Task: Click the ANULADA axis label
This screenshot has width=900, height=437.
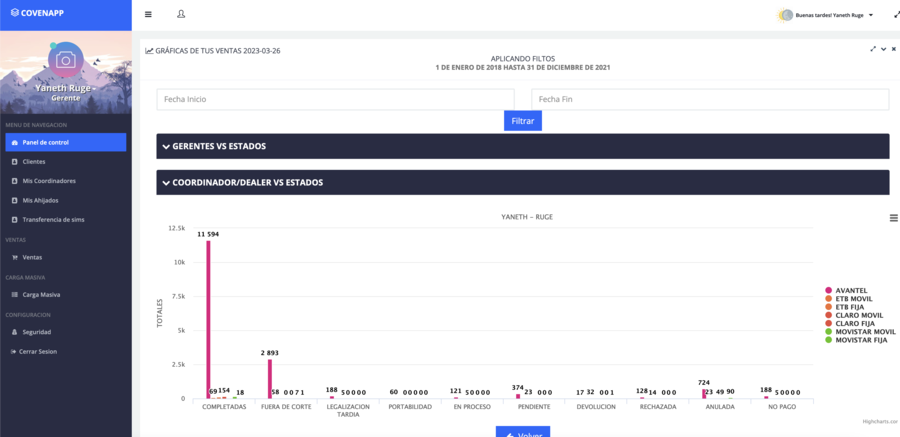Action: 720,407
